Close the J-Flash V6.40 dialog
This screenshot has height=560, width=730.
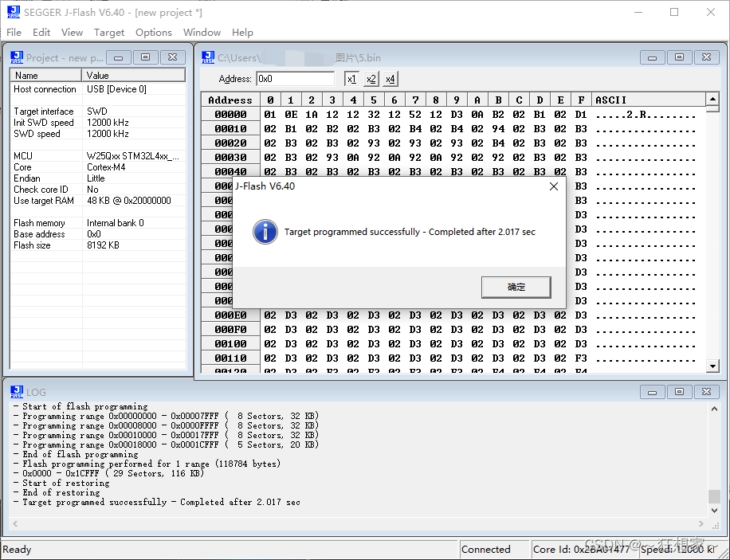(554, 186)
